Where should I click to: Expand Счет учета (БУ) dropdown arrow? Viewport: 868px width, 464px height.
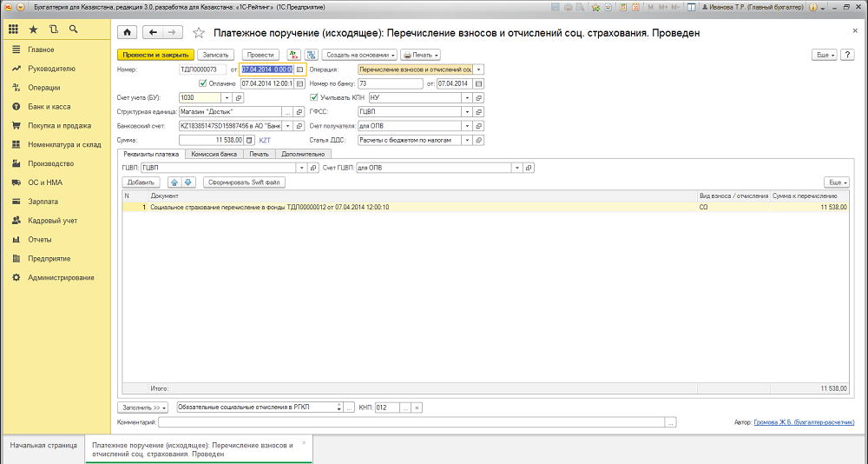[227, 97]
